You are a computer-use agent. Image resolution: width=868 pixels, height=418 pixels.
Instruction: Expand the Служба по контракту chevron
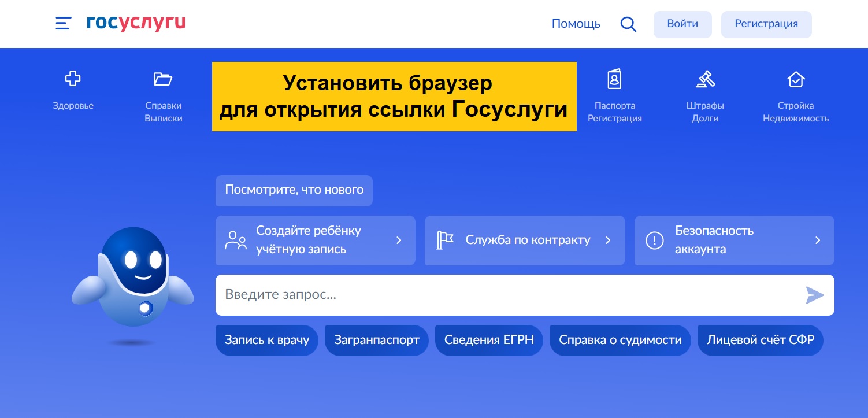click(x=608, y=241)
